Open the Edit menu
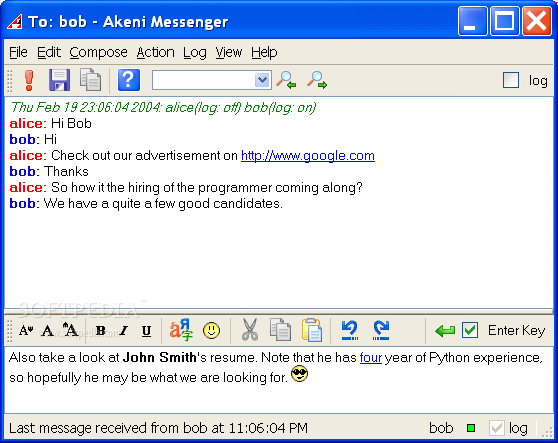 pos(49,53)
